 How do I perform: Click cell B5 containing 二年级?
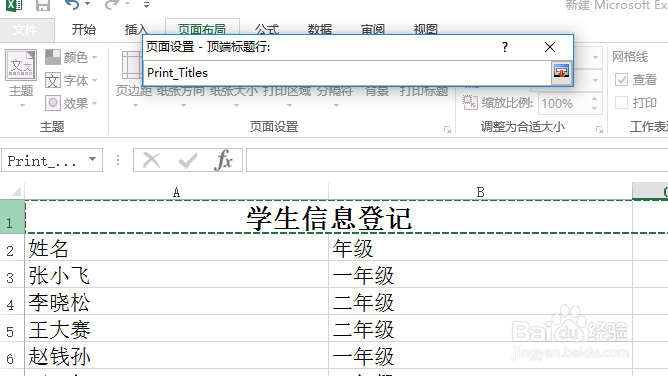(x=481, y=329)
